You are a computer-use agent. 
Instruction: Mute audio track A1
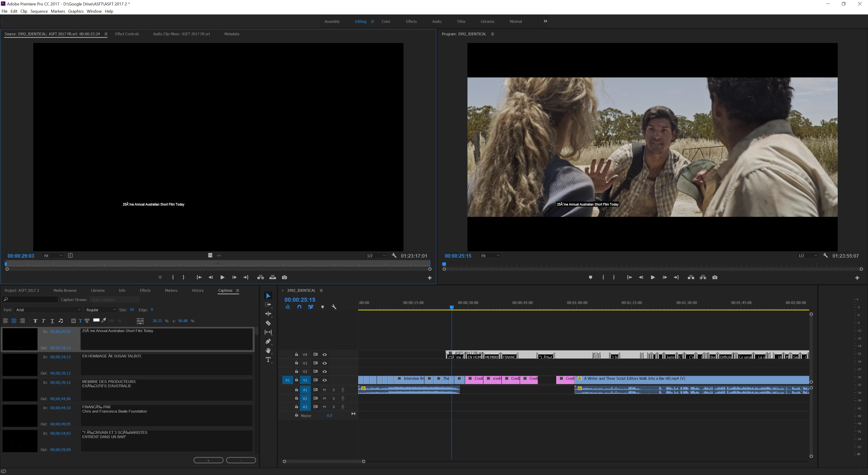pyautogui.click(x=325, y=390)
